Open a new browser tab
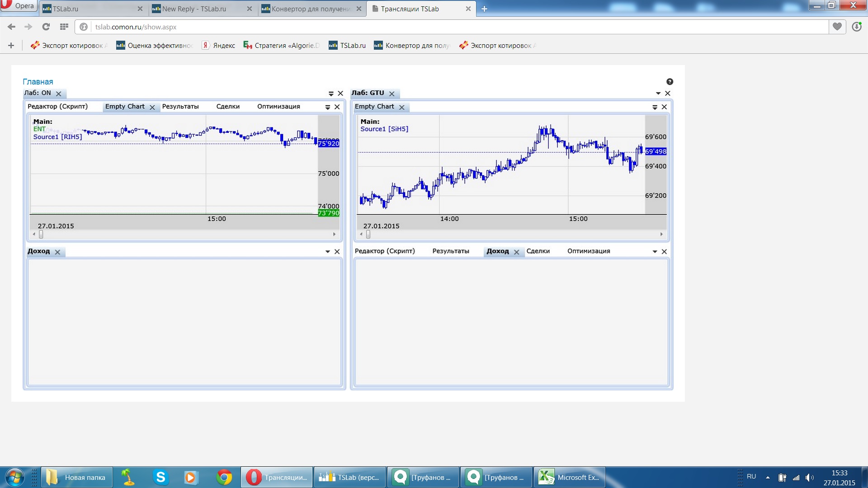Screen dimensions: 868x488 click(x=484, y=9)
